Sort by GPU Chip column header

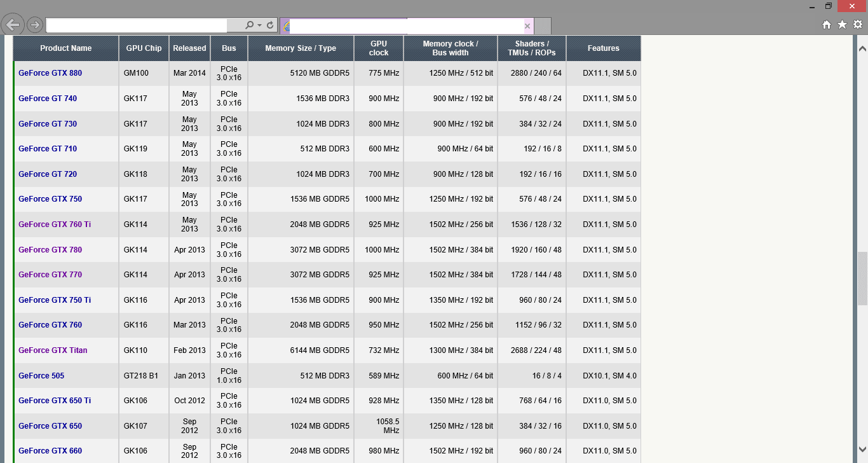pos(144,48)
